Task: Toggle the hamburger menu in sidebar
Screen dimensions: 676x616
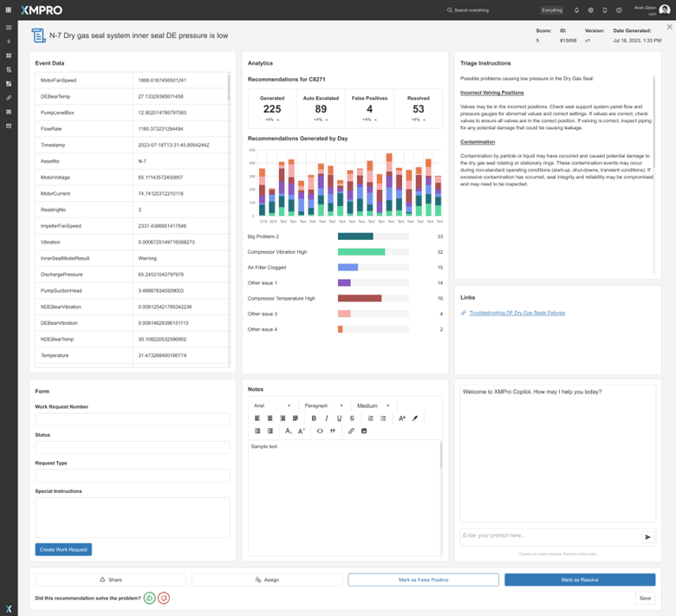Action: pyautogui.click(x=8, y=28)
